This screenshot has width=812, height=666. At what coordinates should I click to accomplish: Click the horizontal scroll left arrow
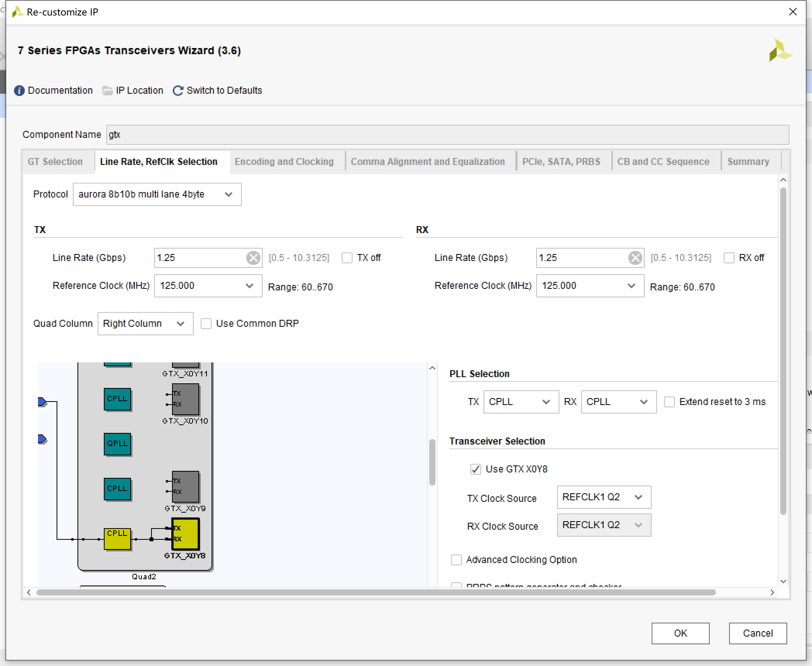pyautogui.click(x=29, y=592)
